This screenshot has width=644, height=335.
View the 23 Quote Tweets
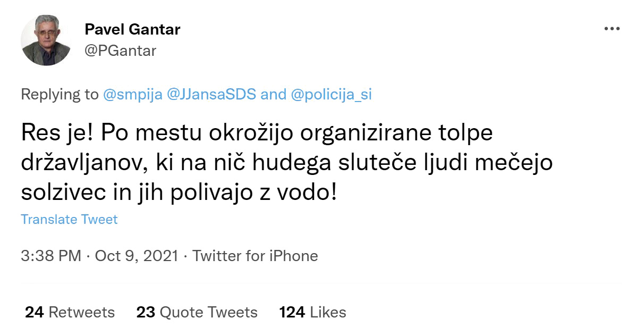197,313
